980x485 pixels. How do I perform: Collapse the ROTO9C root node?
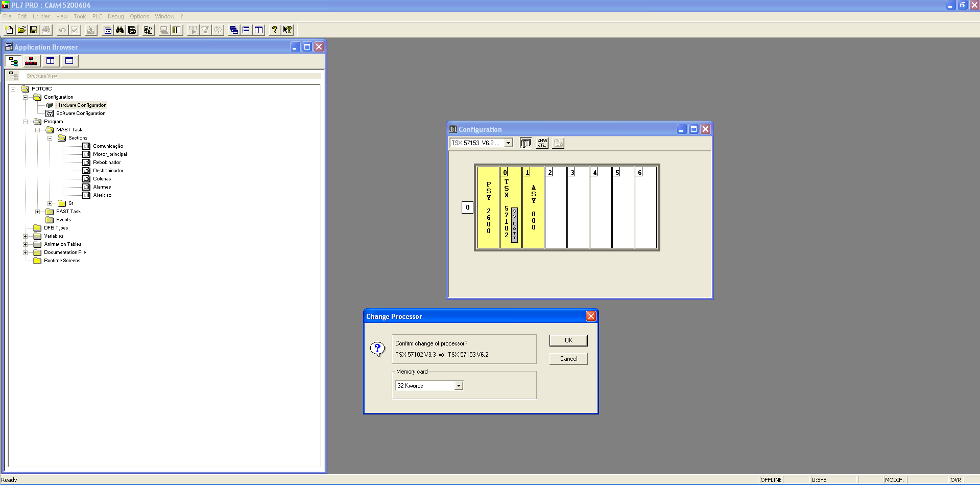[13, 89]
